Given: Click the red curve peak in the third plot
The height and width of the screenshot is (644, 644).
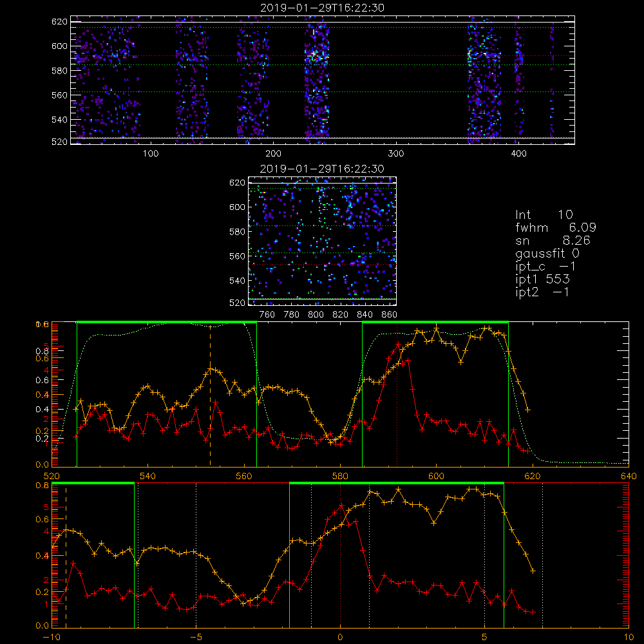Looking at the screenshot, I should [397, 344].
